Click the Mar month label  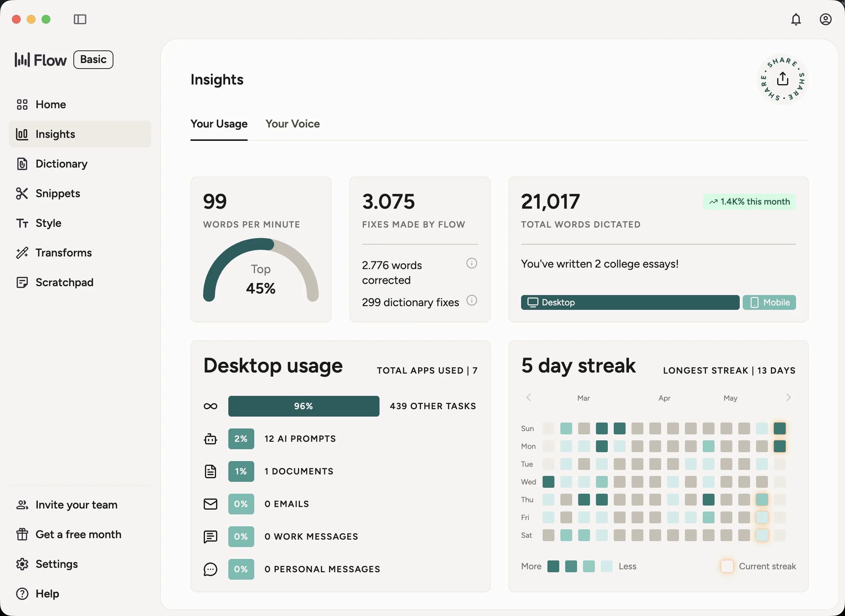click(583, 398)
